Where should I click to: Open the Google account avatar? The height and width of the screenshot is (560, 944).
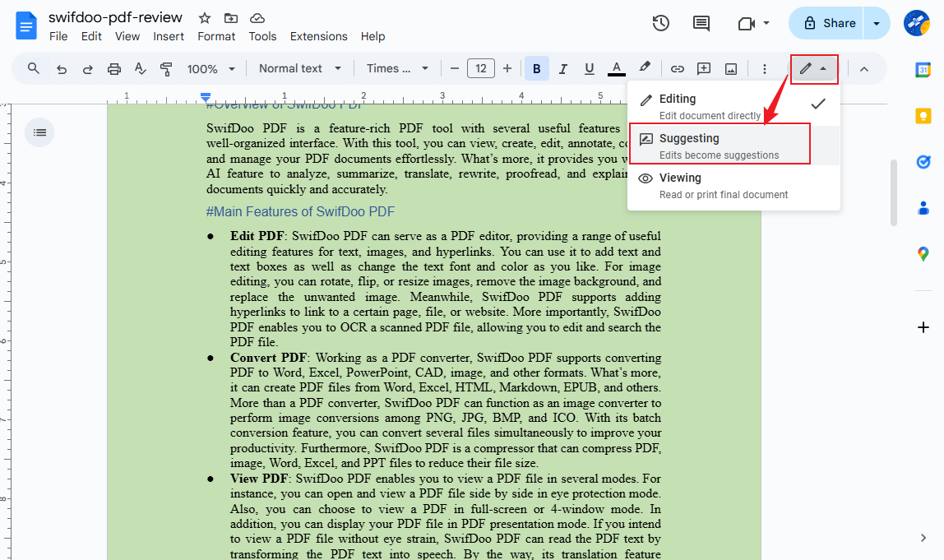coord(917,23)
